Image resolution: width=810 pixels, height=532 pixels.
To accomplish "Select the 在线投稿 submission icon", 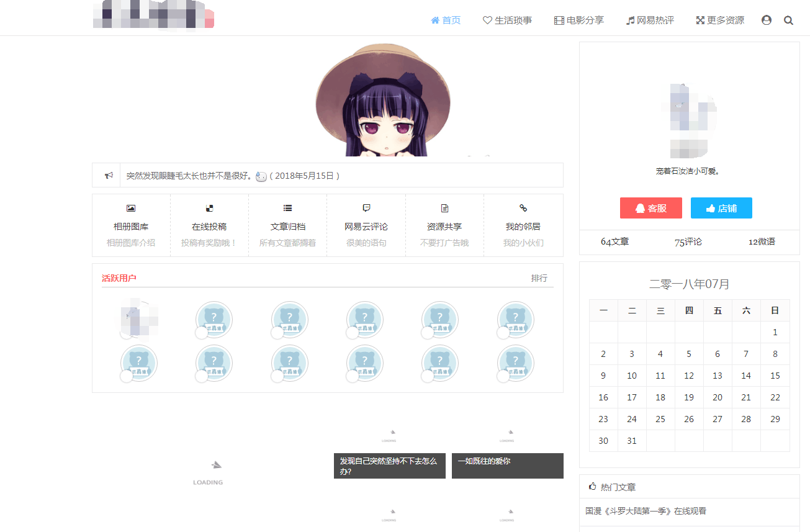I will (x=209, y=208).
